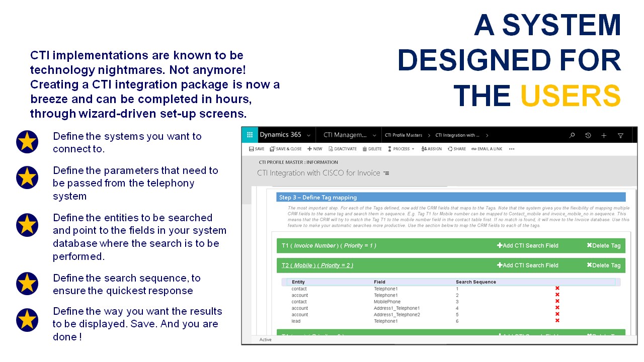Click SHARE in the command bar
644x362 pixels.
[x=457, y=149]
